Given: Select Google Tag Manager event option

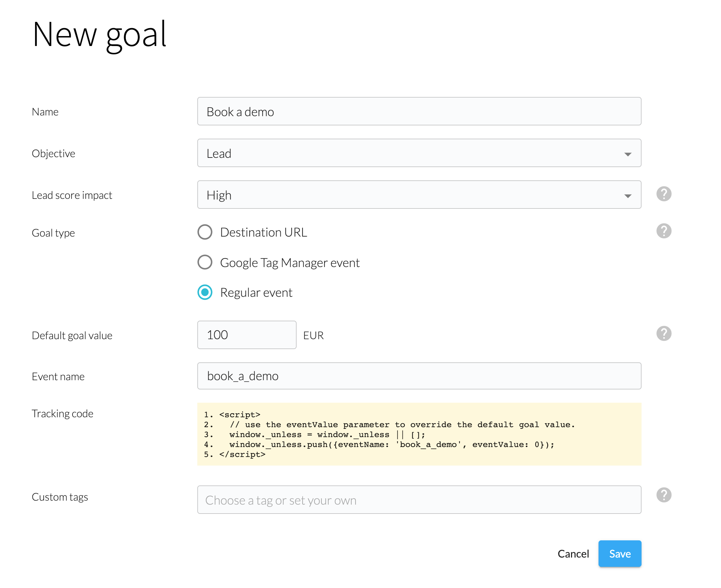Looking at the screenshot, I should coord(205,262).
